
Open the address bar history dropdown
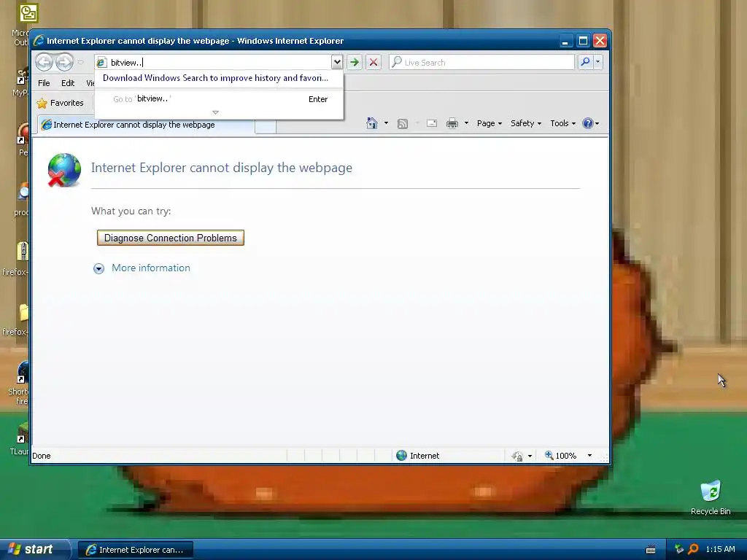pos(337,62)
